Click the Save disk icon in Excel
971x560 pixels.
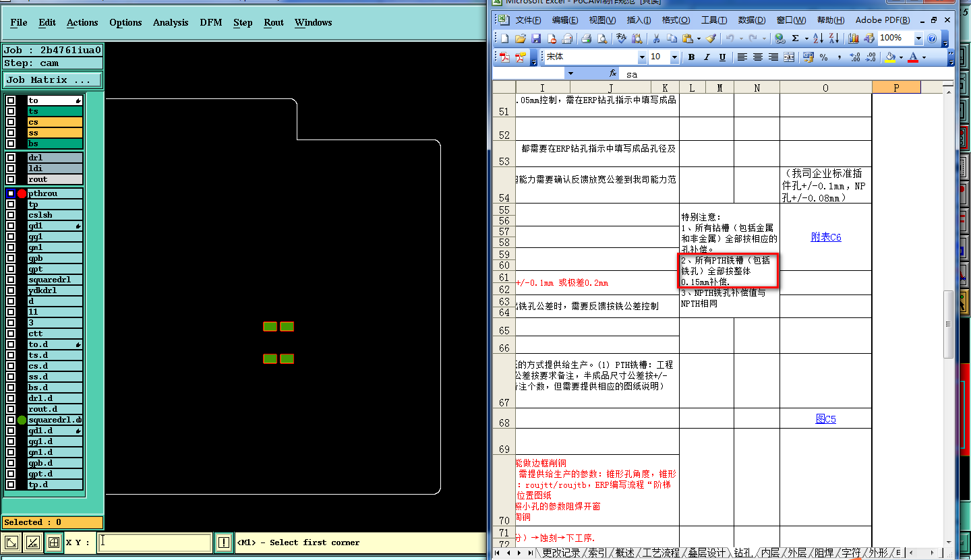point(536,38)
